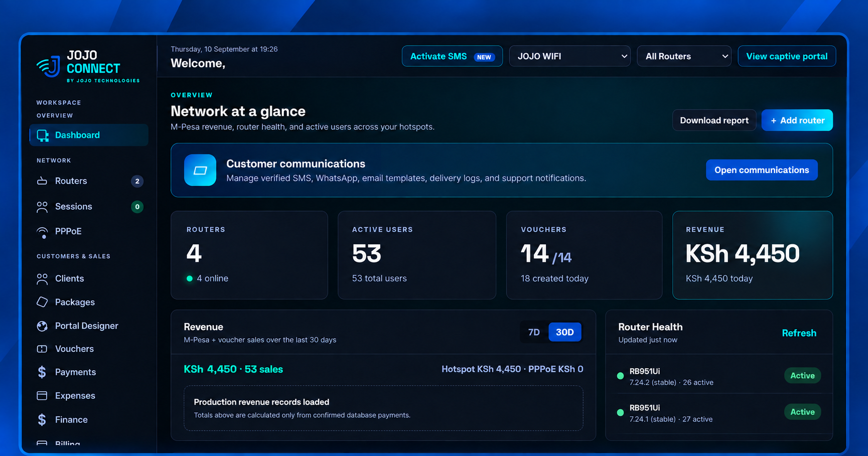The image size is (868, 456).
Task: Click the Portal Designer palette icon
Action: pyautogui.click(x=42, y=326)
